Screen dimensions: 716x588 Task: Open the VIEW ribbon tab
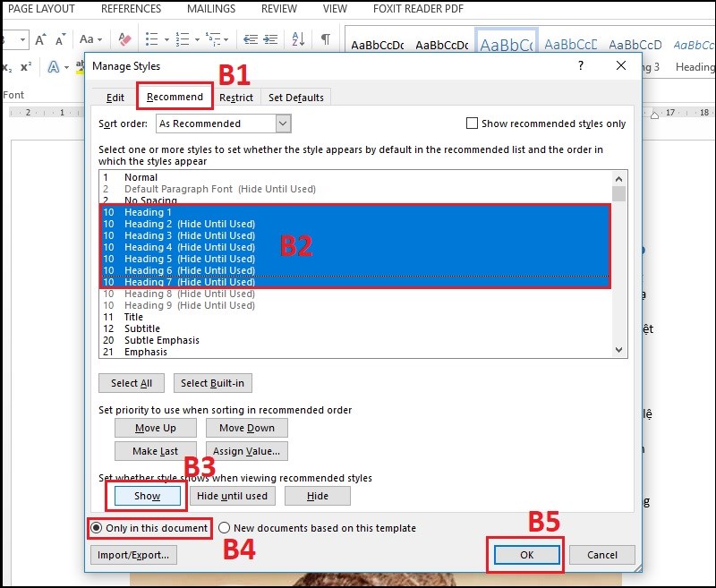335,9
